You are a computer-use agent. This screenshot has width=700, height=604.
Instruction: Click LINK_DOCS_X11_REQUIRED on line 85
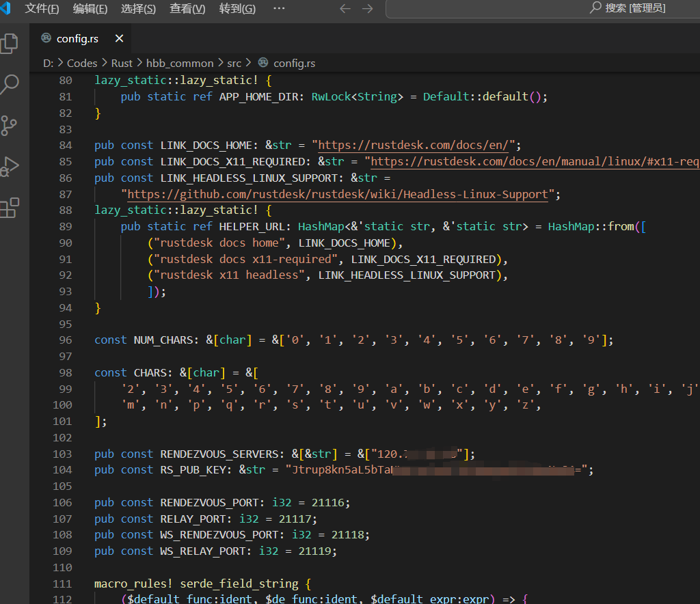coord(232,161)
